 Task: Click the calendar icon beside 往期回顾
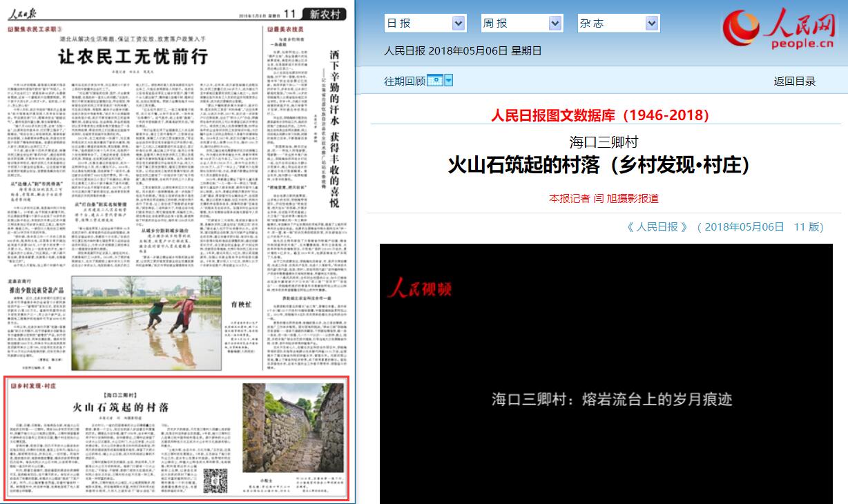(434, 81)
